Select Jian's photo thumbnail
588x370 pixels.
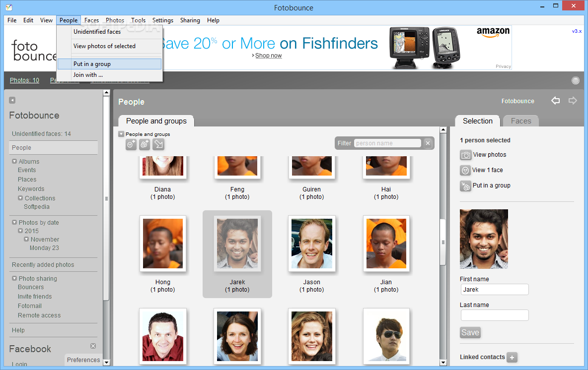[386, 244]
